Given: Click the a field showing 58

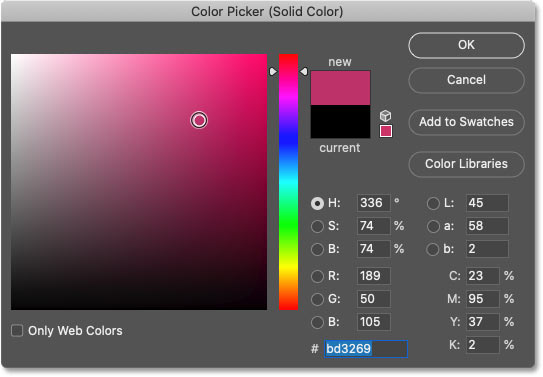Looking at the screenshot, I should [487, 226].
